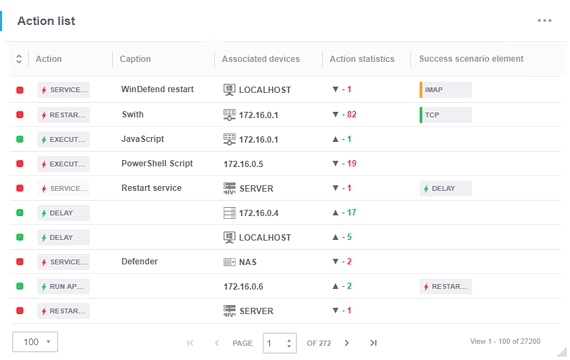
Task: Click the RESTAR... success scenario tag
Action: pyautogui.click(x=446, y=287)
